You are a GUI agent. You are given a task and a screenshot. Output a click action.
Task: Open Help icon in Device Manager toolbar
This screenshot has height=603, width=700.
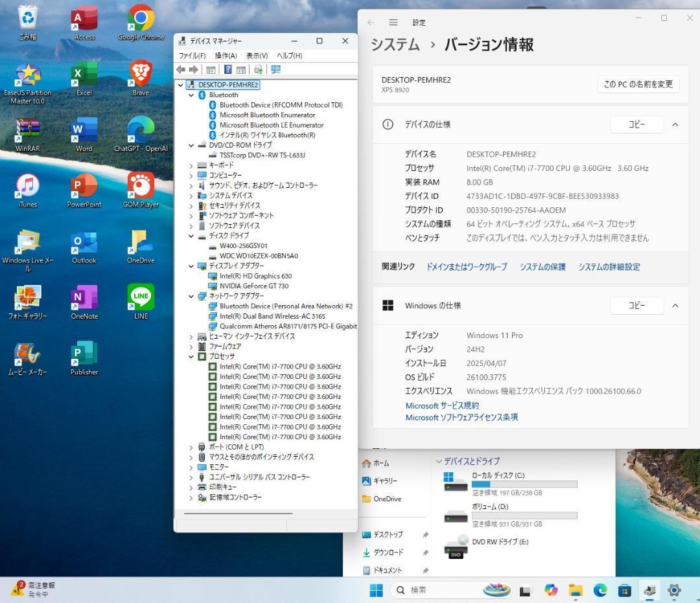coord(229,69)
